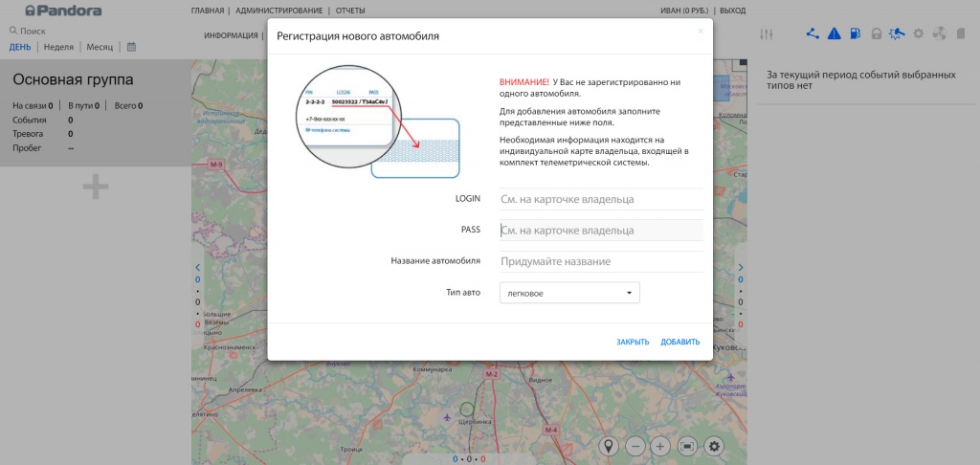Click the ДОБАВИТЬ button
The width and height of the screenshot is (980, 465).
pyautogui.click(x=679, y=342)
